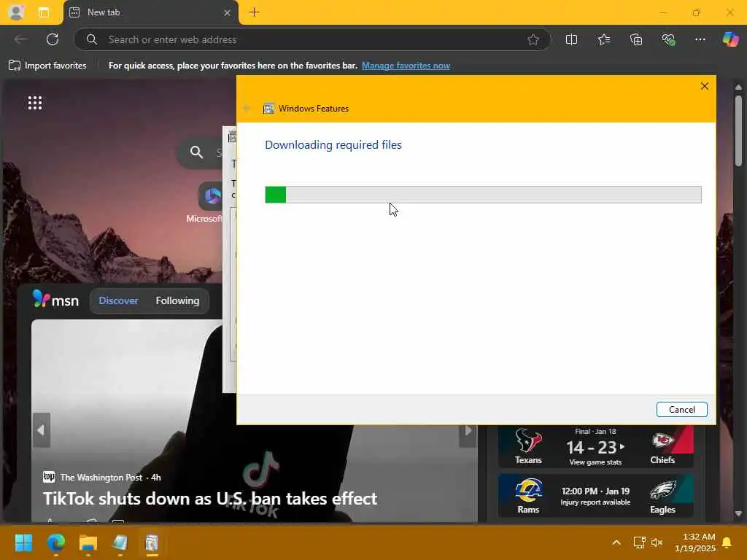Open Collections icon

coord(636,39)
